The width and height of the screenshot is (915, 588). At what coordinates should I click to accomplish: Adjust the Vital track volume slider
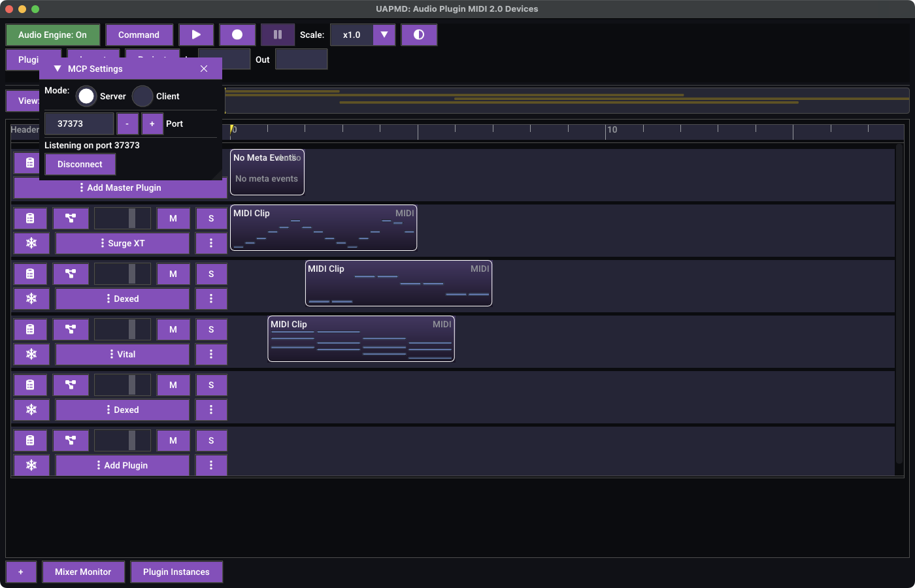click(x=122, y=329)
